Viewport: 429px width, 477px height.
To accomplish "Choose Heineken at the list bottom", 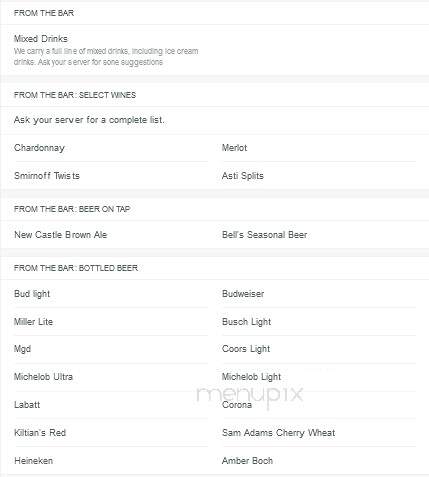I will pyautogui.click(x=33, y=461).
